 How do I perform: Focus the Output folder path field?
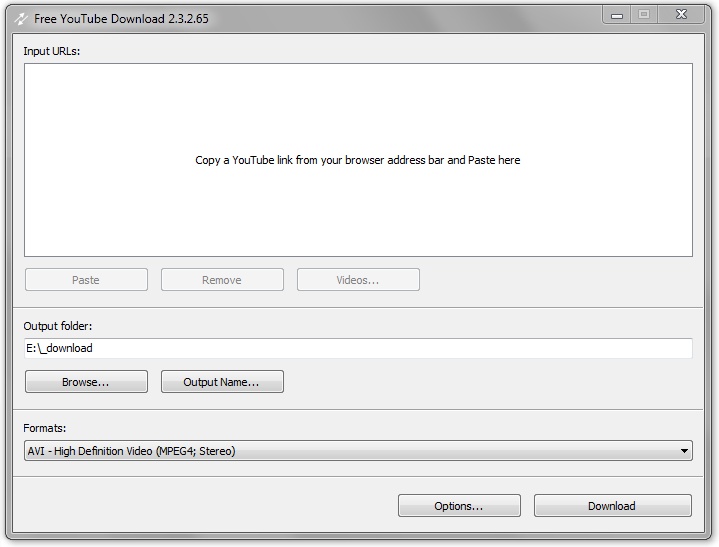358,348
